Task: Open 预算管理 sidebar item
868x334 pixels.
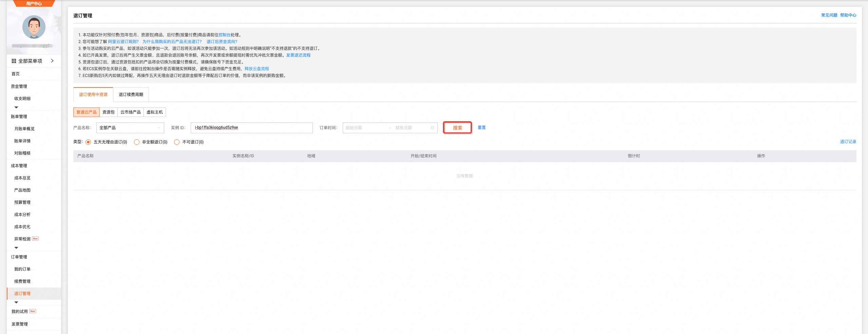Action: 22,202
